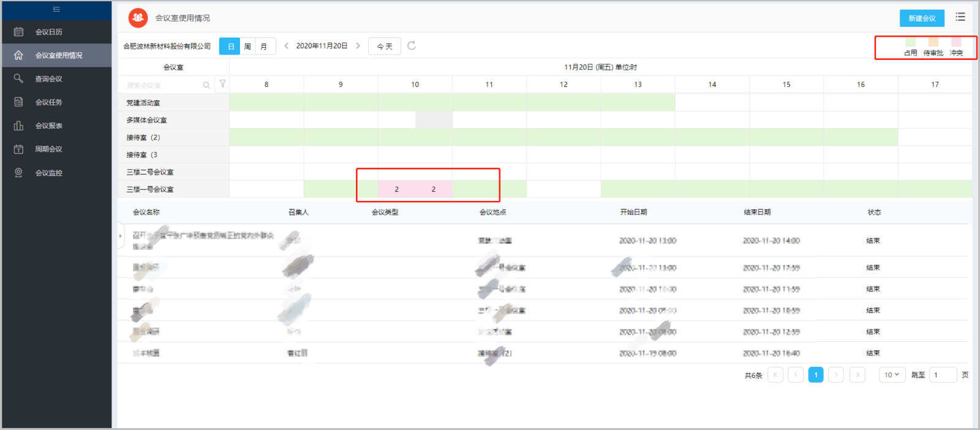Screen dimensions: 980x430
Task: Click the search magnifier in room search box
Action: click(206, 85)
